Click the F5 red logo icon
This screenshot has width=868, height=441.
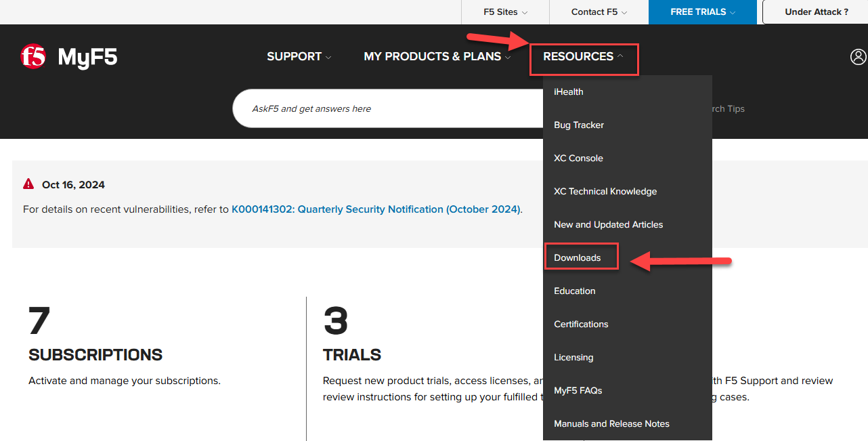point(33,57)
